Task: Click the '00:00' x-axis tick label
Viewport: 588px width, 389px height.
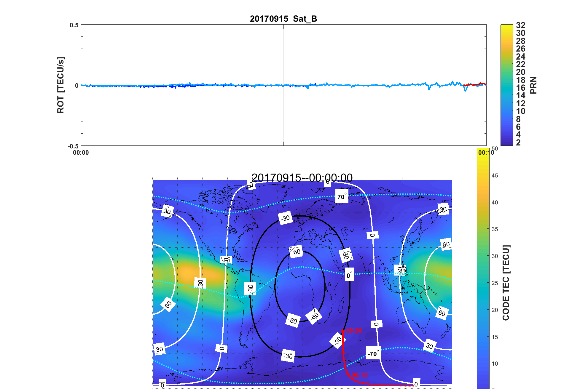Action: pyautogui.click(x=81, y=153)
